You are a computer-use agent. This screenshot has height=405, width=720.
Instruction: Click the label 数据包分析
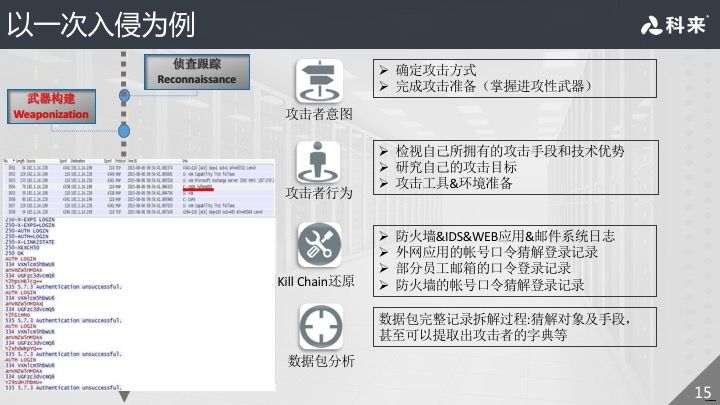coord(321,361)
